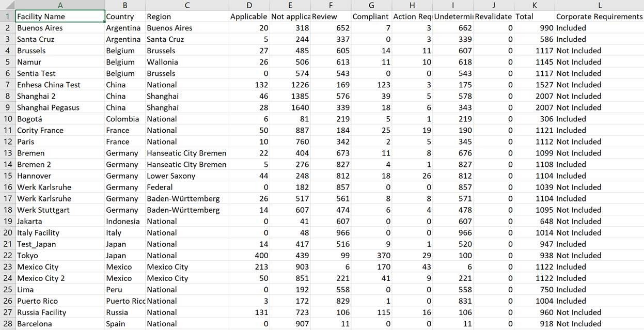The width and height of the screenshot is (644, 330).
Task: Select the Facility Name header cell
Action: pos(60,17)
